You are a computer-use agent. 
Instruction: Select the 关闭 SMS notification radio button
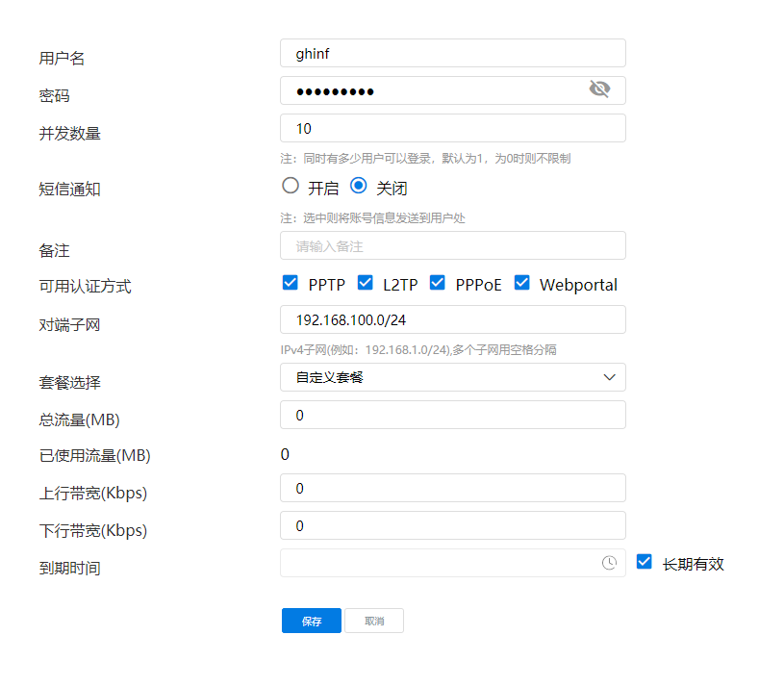point(359,187)
